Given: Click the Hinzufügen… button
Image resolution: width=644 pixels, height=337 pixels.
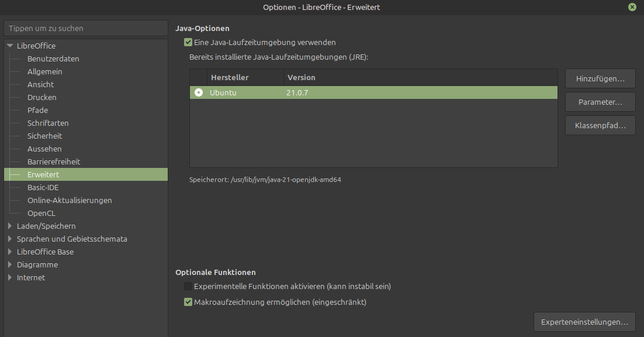Looking at the screenshot, I should (601, 78).
